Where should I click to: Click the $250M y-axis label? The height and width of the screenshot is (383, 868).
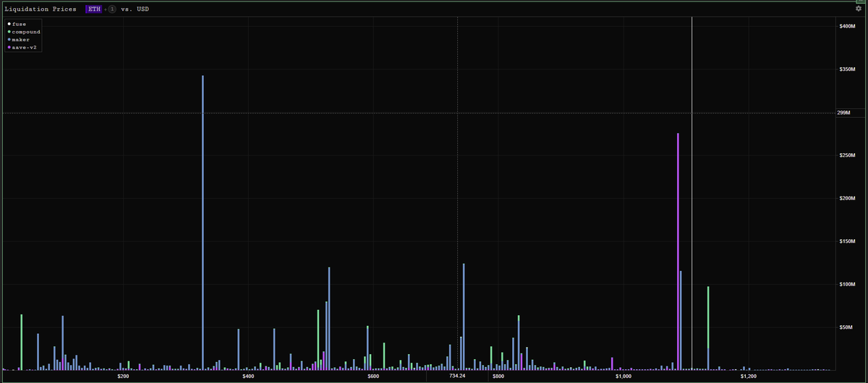point(847,155)
